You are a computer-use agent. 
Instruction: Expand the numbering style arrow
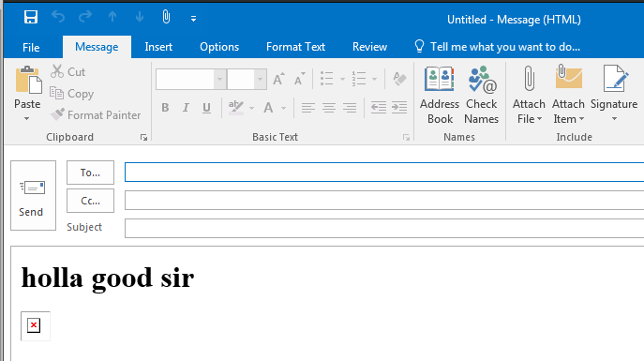[x=374, y=79]
